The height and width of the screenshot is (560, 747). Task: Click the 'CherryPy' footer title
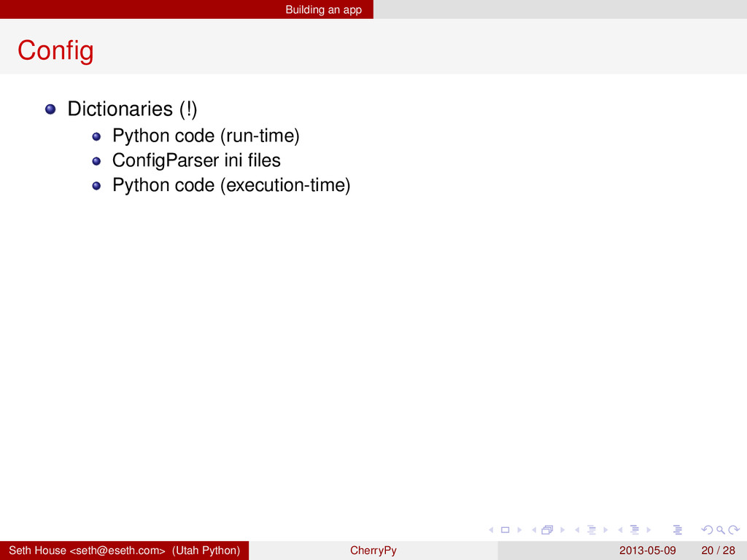click(x=373, y=551)
